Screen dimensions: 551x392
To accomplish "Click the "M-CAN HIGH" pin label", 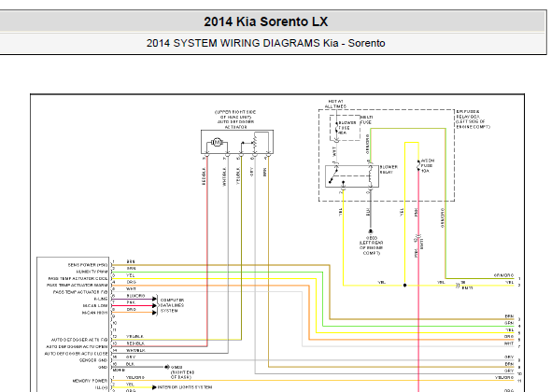I will click(x=94, y=313).
